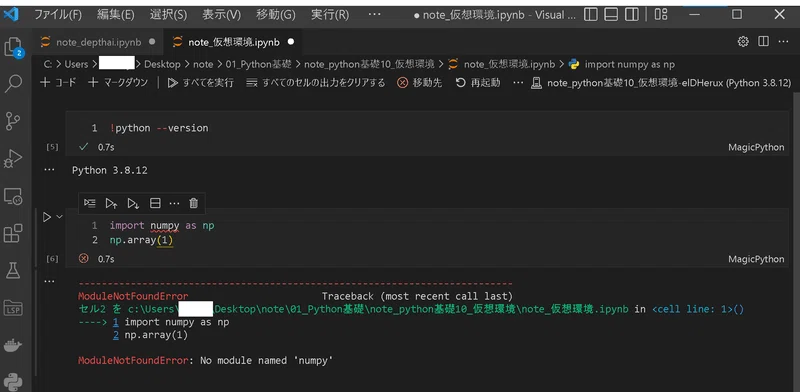
Task: Run by line in cell toolbar
Action: pos(90,203)
